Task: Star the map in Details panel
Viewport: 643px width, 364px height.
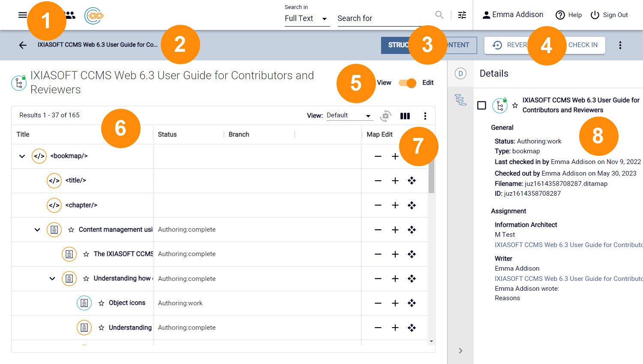Action: click(x=515, y=105)
